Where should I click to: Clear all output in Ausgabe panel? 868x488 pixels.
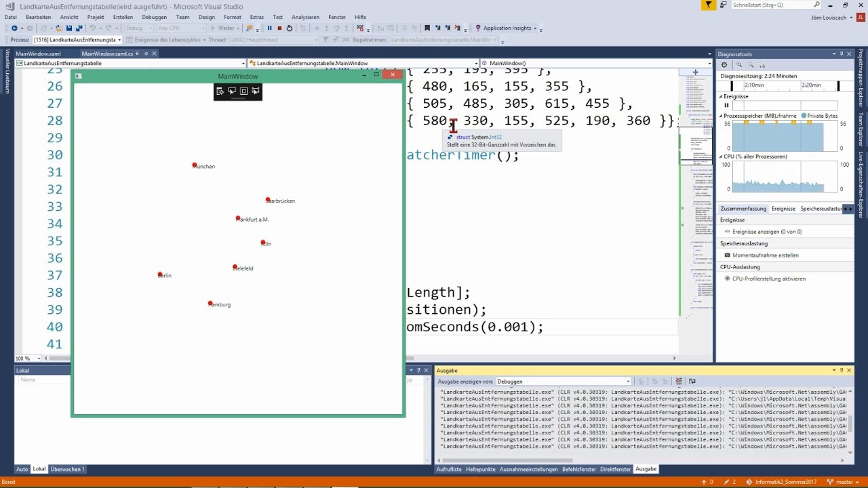coord(679,381)
